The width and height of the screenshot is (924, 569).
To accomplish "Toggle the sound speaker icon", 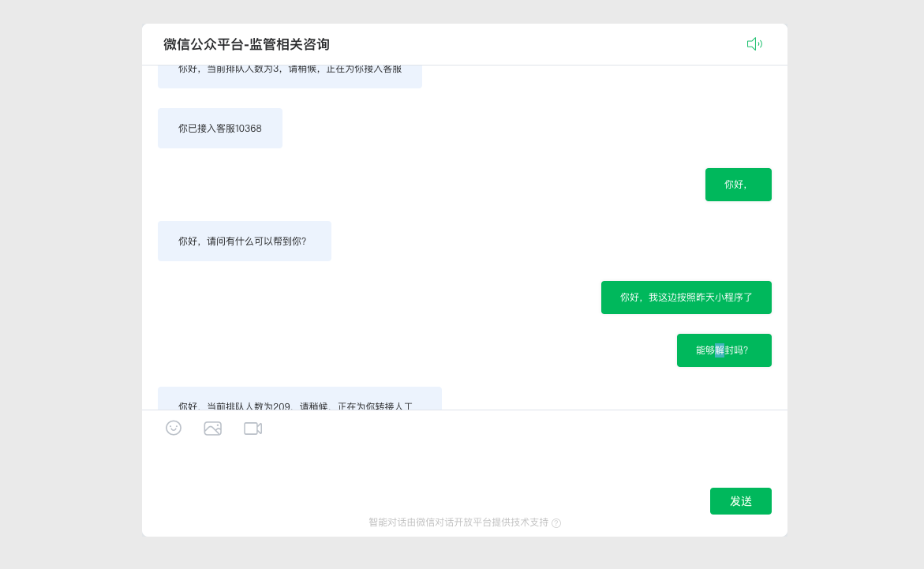I will pos(754,44).
